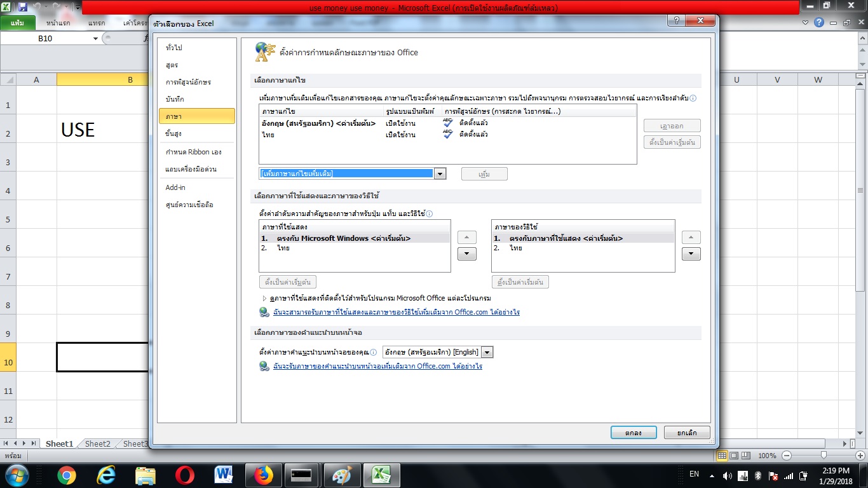The width and height of the screenshot is (868, 488).
Task: Open Microsoft Word from the taskbar
Action: (x=224, y=475)
